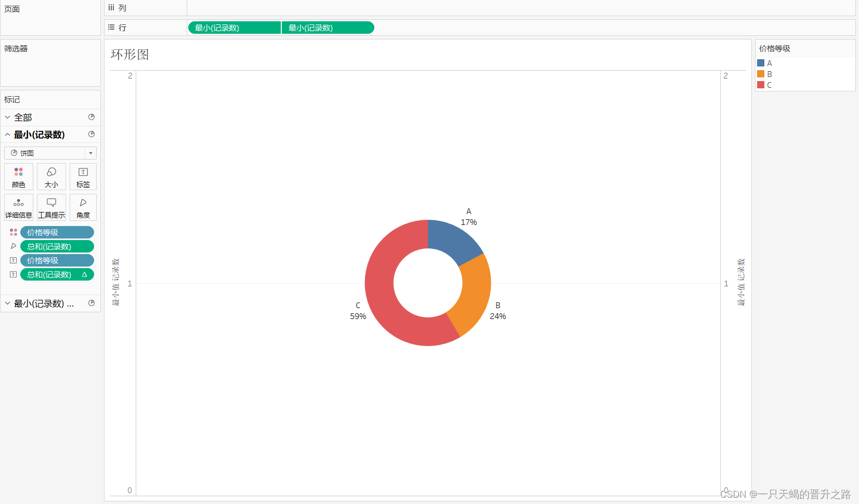This screenshot has width=859, height=504.
Task: Click label icon left of 总和(记录数) Δ pill
Action: pos(14,274)
